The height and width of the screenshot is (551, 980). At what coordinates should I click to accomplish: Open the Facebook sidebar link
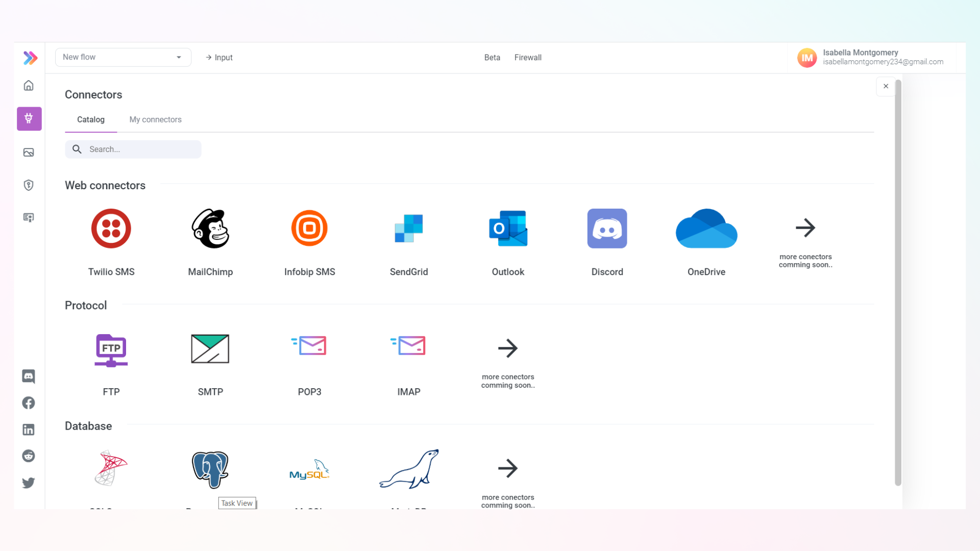point(29,403)
